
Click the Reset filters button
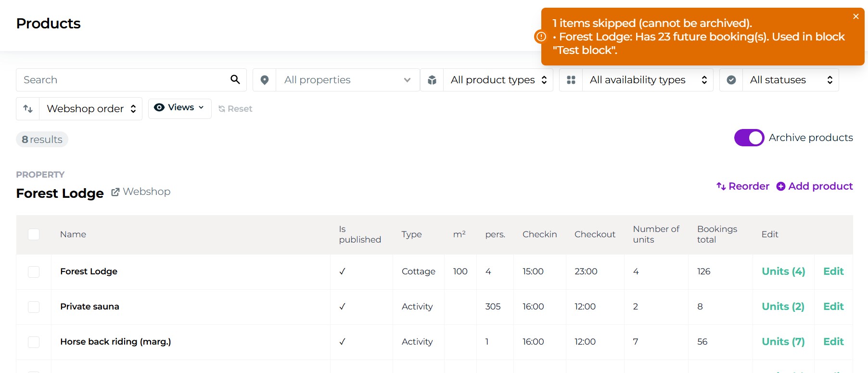(x=235, y=109)
